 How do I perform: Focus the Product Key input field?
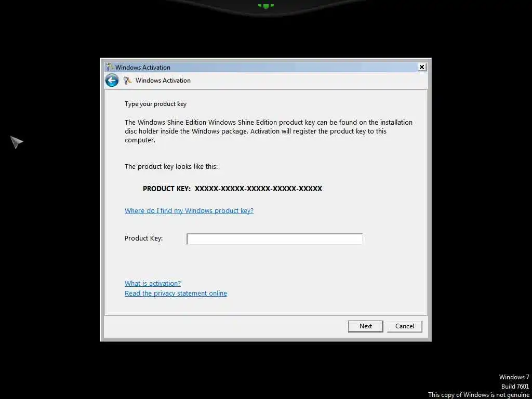coord(274,239)
